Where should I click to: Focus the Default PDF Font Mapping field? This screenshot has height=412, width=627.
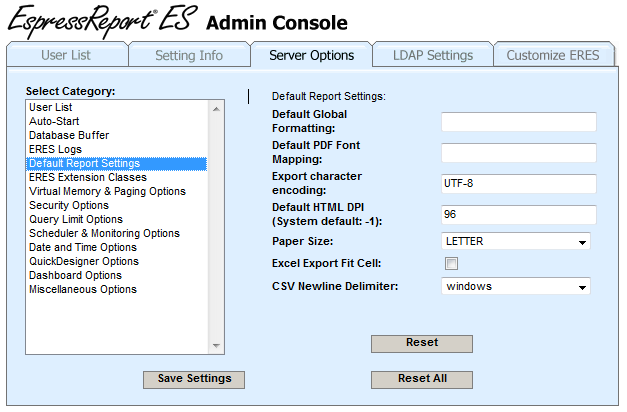(x=519, y=153)
